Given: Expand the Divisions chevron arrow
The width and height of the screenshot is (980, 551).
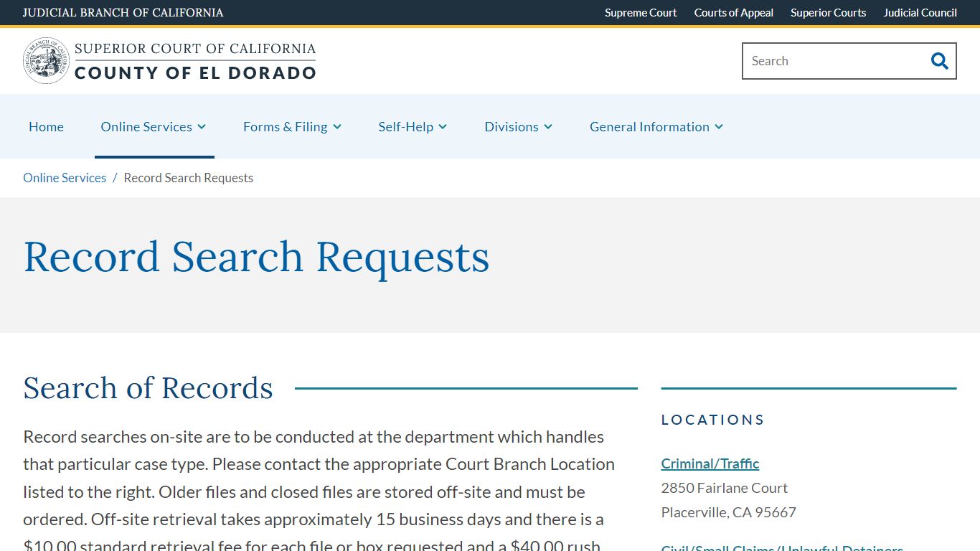Looking at the screenshot, I should (x=548, y=127).
